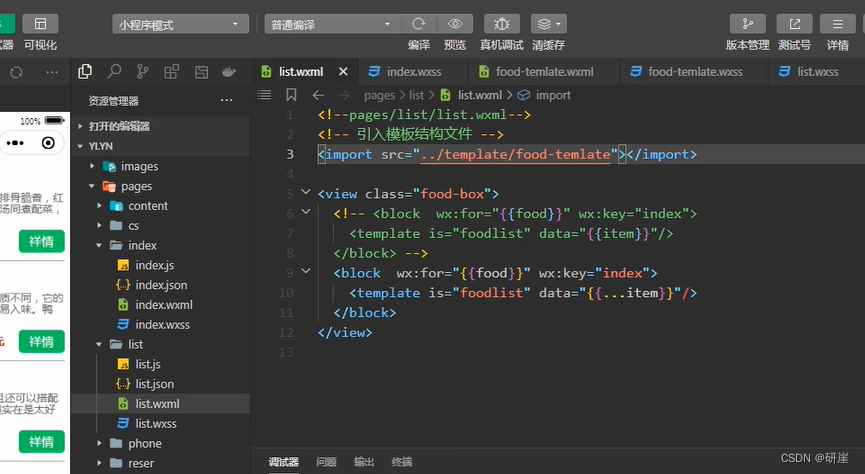Image resolution: width=865 pixels, height=474 pixels.
Task: Open 资源管理器 more actions ellipsis
Action: pos(226,100)
